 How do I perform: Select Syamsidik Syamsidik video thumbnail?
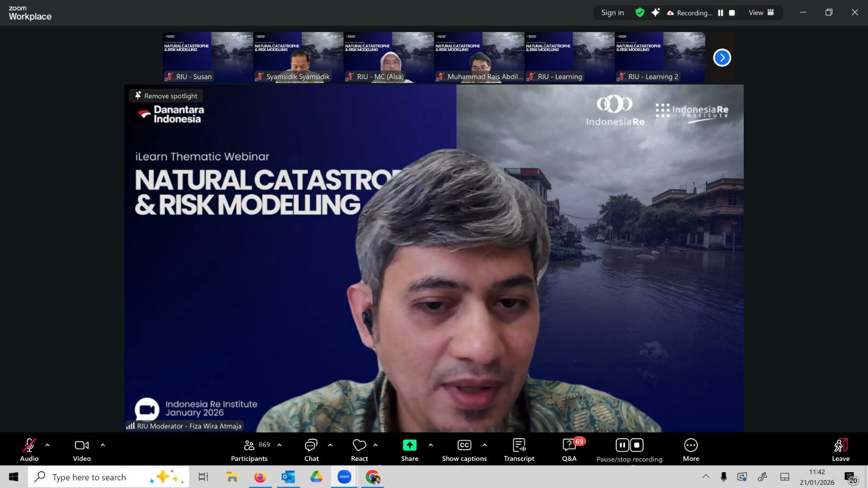click(298, 57)
